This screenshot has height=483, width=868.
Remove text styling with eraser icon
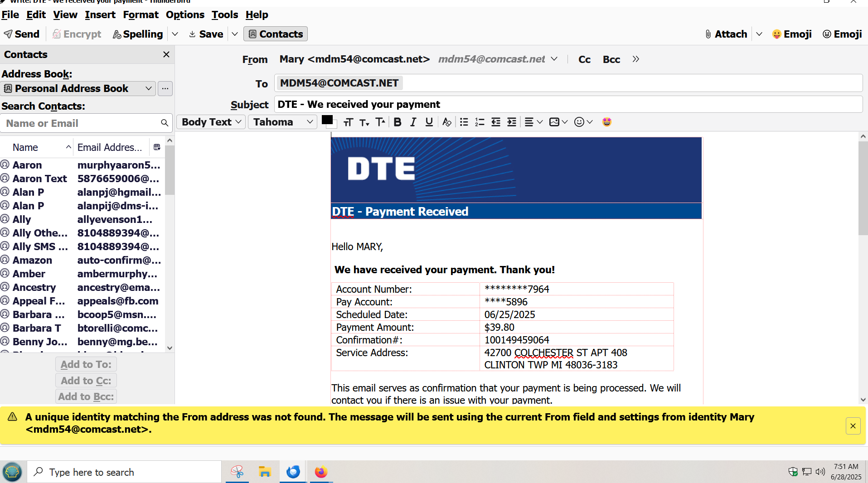(446, 122)
